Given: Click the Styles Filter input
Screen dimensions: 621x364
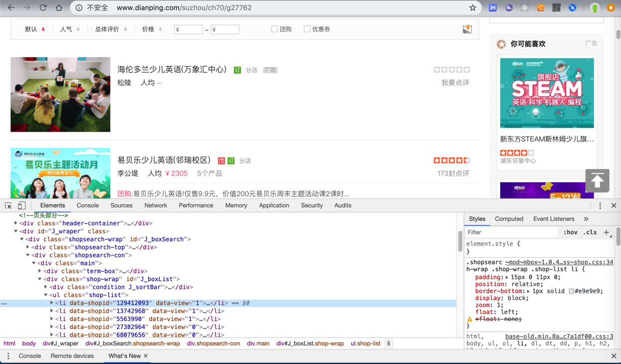Looking at the screenshot, I should 511,232.
